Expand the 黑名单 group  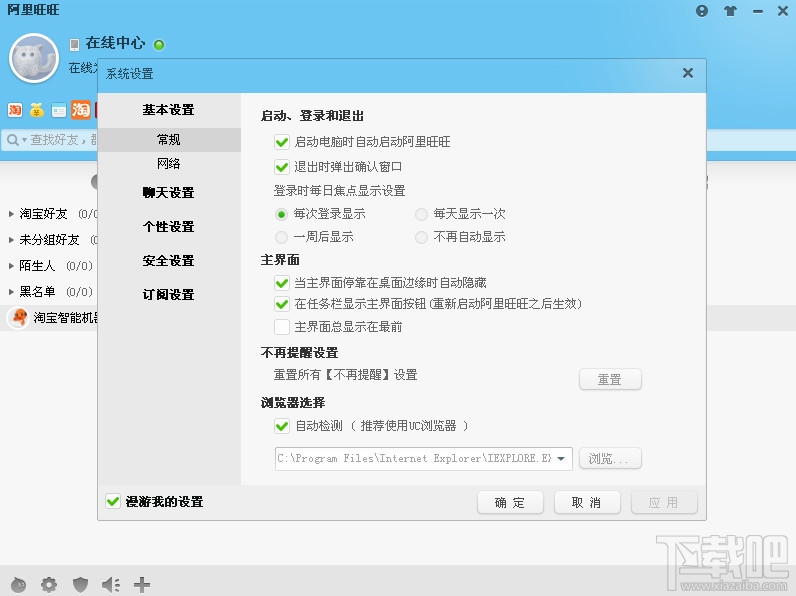11,291
